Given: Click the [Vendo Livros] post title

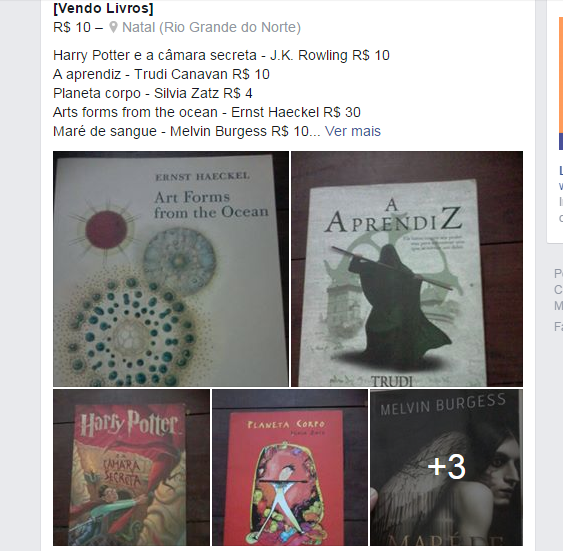Looking at the screenshot, I should 103,8.
